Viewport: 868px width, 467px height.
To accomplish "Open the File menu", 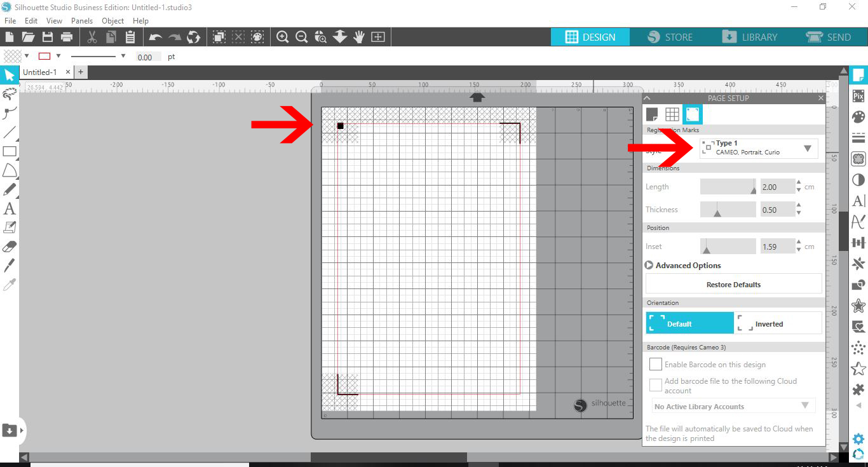I will tap(10, 20).
